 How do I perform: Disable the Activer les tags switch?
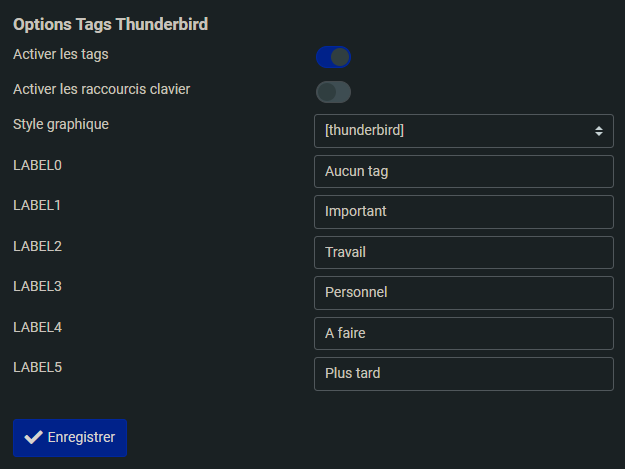[x=333, y=56]
